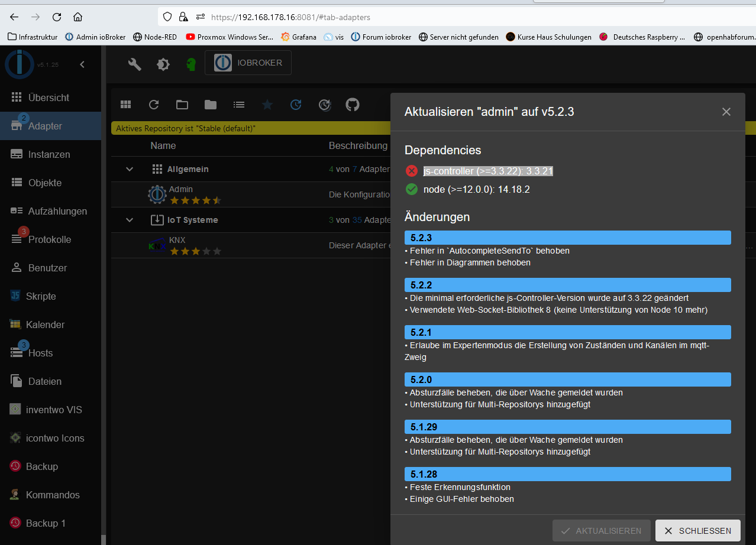Open Dateien in the sidebar
Screen dimensions: 756x545
51,381
